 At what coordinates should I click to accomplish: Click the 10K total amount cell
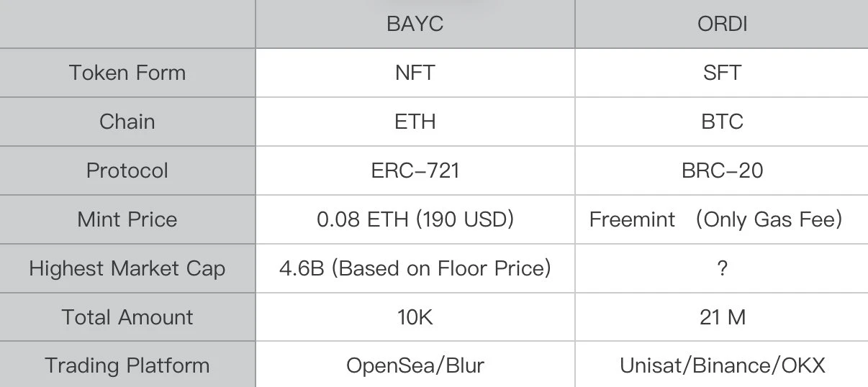click(x=415, y=317)
